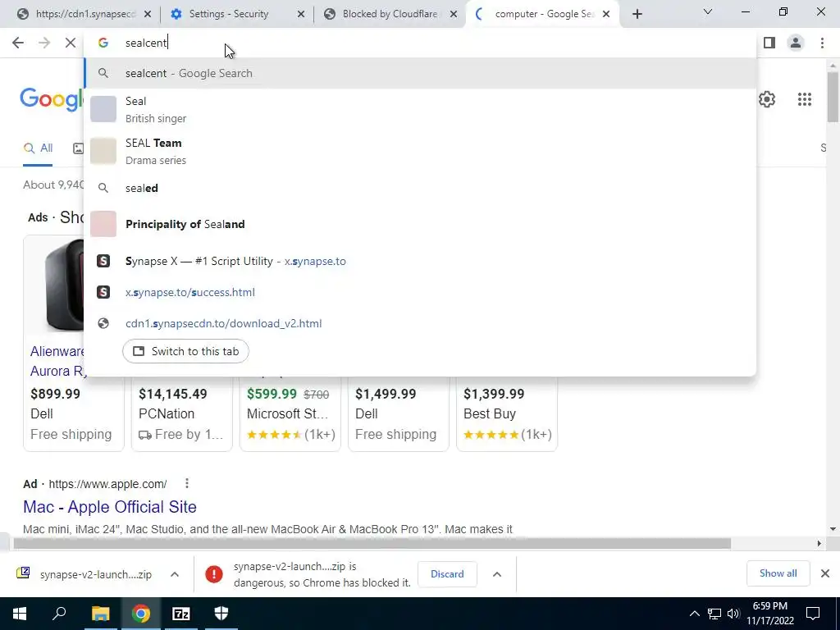Close the Blocked by Cloudflare tab

(x=453, y=14)
